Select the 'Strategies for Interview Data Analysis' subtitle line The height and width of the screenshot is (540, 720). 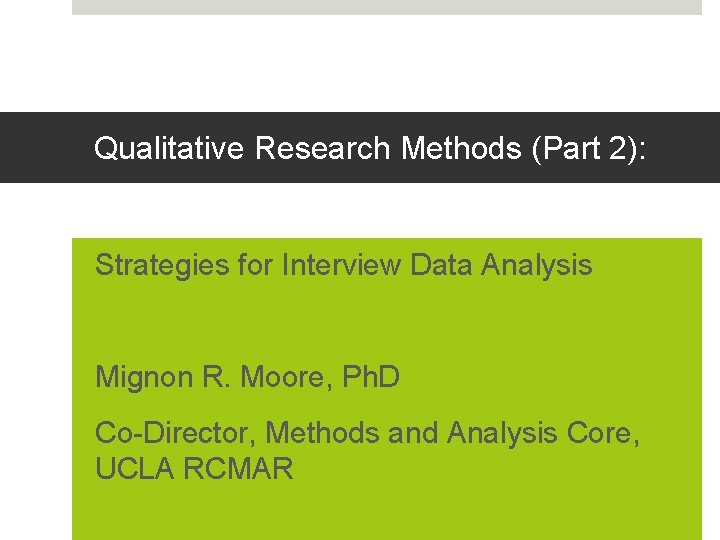pos(343,265)
